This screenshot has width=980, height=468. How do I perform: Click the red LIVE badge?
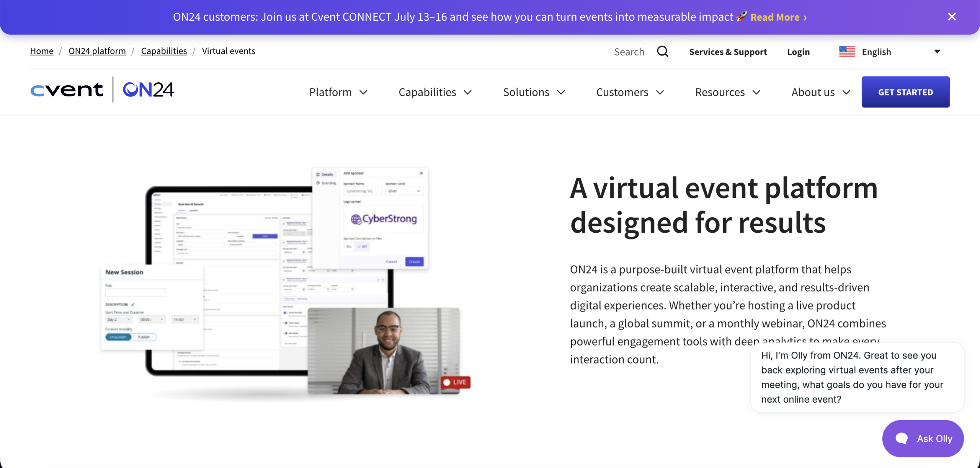pos(455,382)
